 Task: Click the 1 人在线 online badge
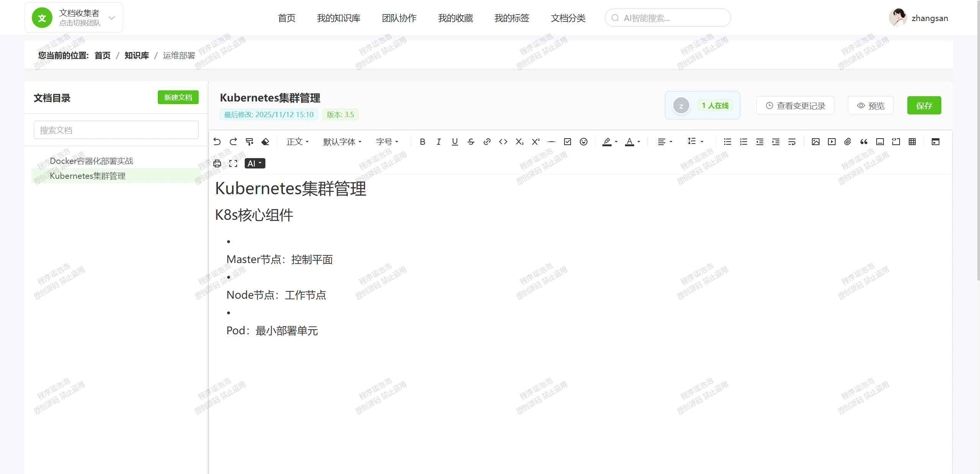pos(715,105)
